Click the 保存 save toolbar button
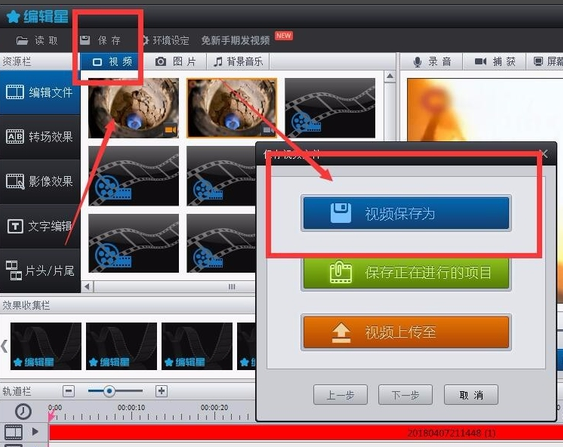The width and height of the screenshot is (563, 447). [100, 40]
